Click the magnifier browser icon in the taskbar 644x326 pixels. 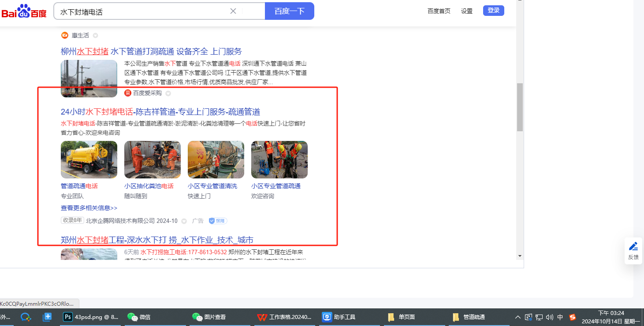coord(26,317)
